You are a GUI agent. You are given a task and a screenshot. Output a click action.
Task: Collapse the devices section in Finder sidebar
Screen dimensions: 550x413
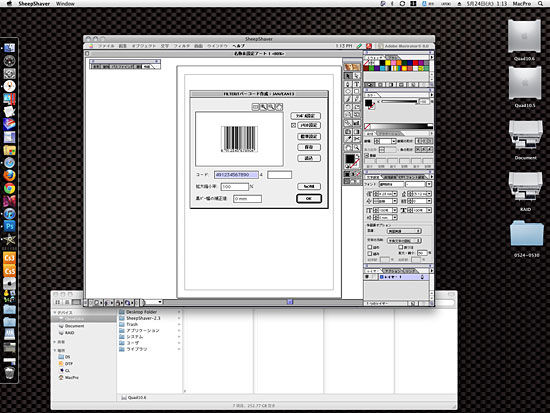tap(55, 312)
